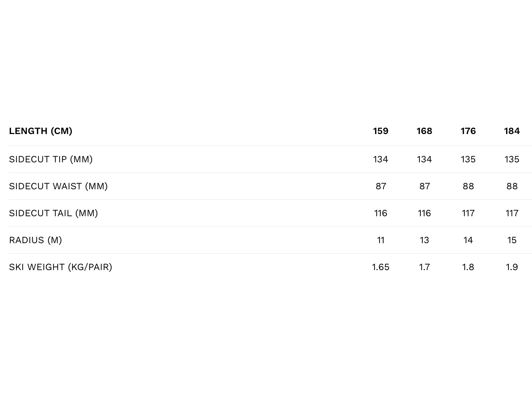Click ski weight value 1.9
The height and width of the screenshot is (399, 532).
[x=512, y=267]
